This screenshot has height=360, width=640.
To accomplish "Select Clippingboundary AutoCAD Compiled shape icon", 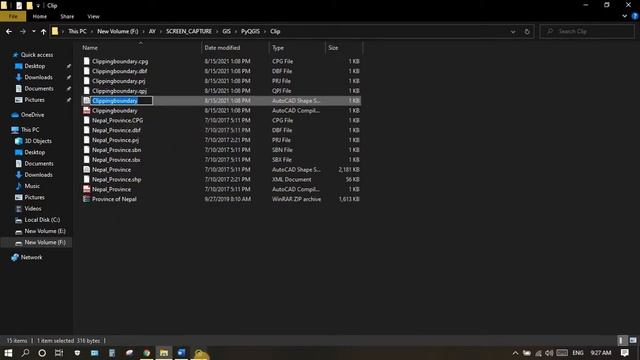I will point(87,111).
